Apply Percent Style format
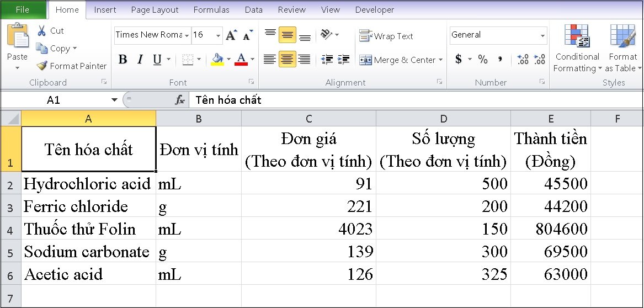Screen dimensions: 644x308 [x=483, y=60]
